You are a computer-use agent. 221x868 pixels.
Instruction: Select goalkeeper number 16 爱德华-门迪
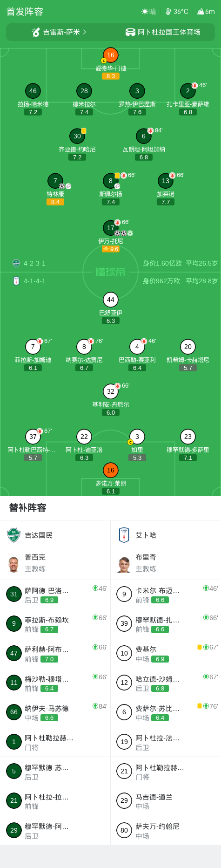click(111, 55)
